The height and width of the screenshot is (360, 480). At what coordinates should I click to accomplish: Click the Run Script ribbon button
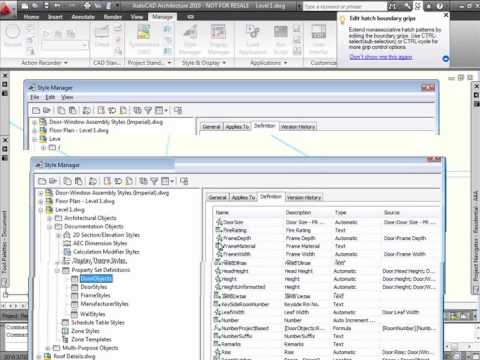point(281,38)
